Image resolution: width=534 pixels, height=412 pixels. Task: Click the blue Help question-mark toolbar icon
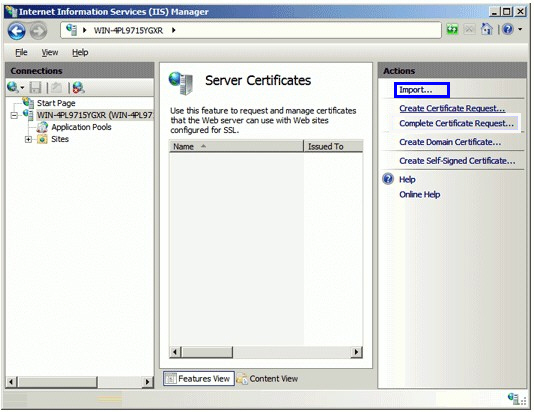tap(507, 30)
